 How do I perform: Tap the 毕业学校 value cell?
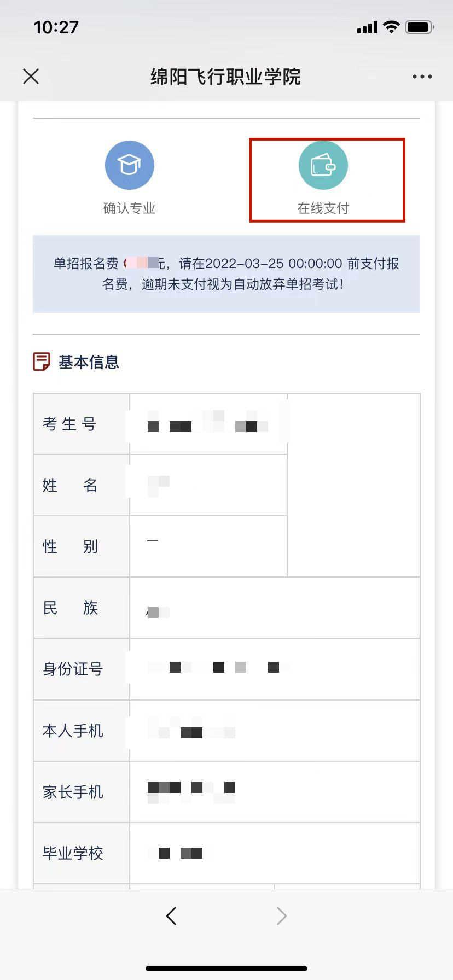(274, 853)
